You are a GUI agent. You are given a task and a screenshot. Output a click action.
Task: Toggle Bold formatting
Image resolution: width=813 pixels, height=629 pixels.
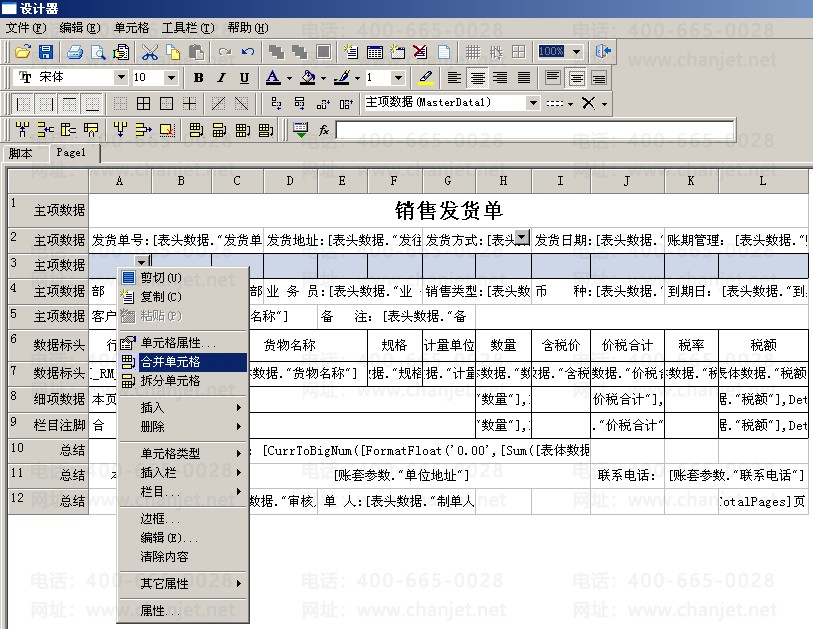(x=198, y=78)
